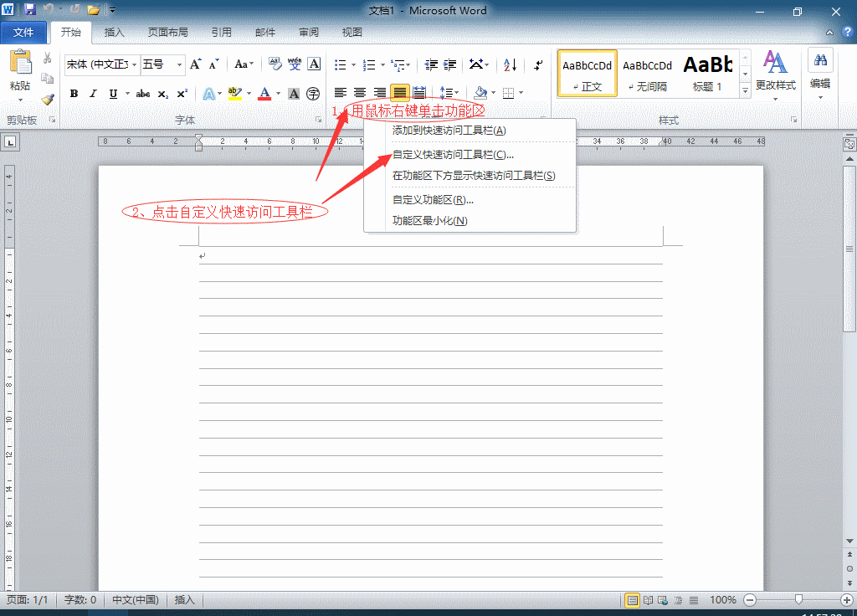Open the Line Spacing dropdown
The height and width of the screenshot is (616, 857).
coord(449,93)
